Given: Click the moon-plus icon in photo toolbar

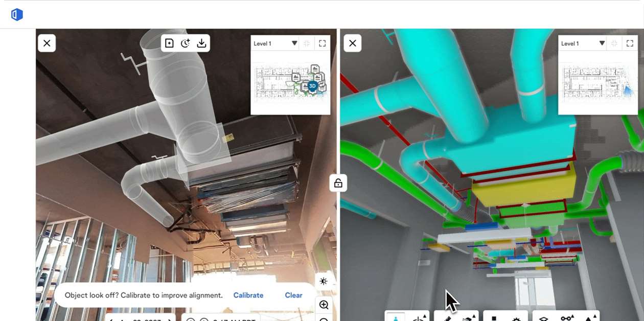Looking at the screenshot, I should [x=185, y=43].
